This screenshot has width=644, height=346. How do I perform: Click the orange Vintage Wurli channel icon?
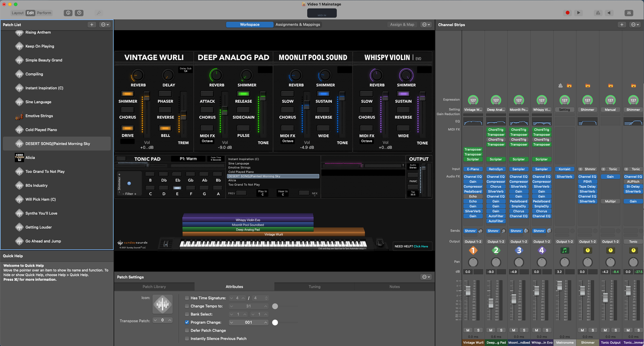(x=473, y=251)
